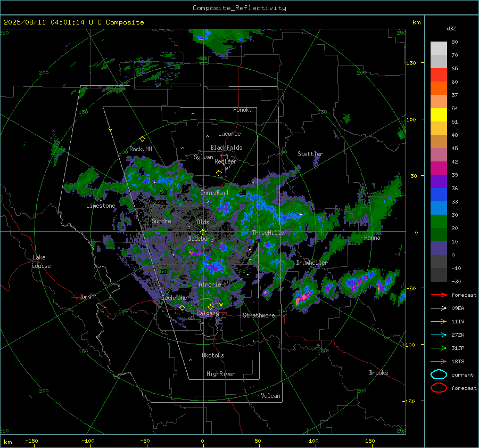Image resolution: width=479 pixels, height=448 pixels.
Task: Select the green 20–30 dBZ legend swatch
Action: [439, 221]
